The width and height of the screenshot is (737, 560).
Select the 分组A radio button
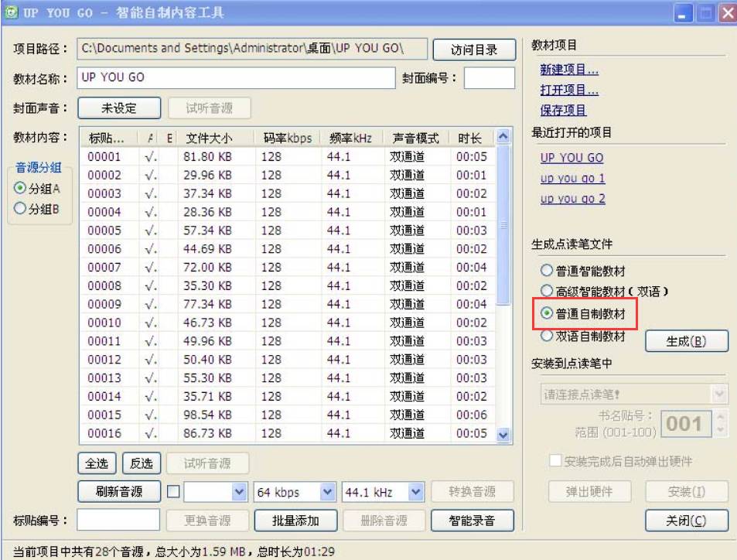(20, 189)
